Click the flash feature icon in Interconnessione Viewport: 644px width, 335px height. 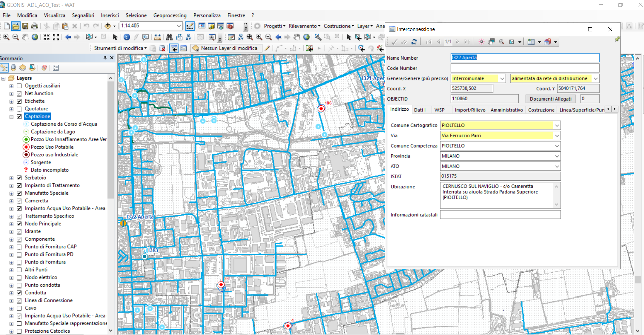pos(481,42)
